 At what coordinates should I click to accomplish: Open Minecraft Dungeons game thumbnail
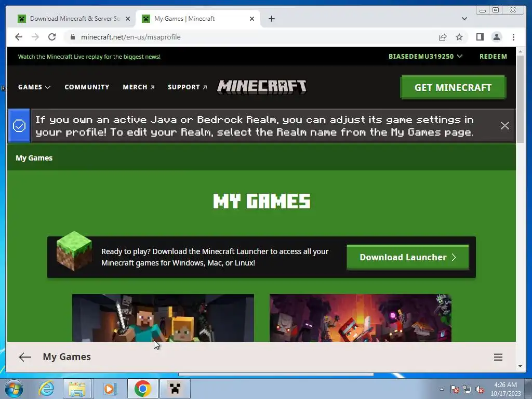coord(361,317)
